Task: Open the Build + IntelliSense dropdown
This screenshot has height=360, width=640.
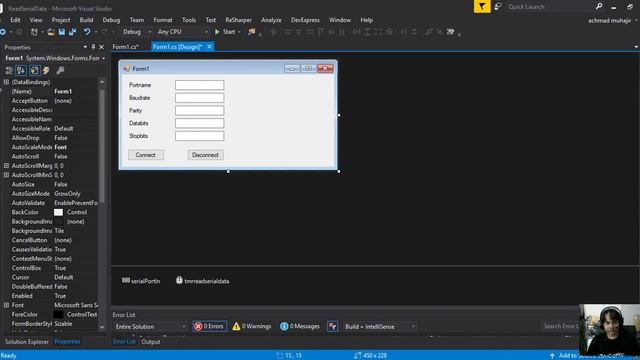Action: [380, 327]
